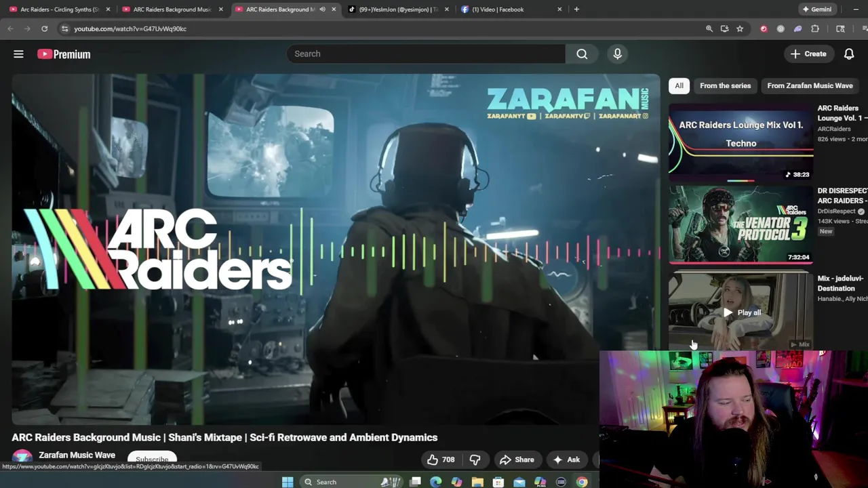868x488 pixels.
Task: Click the main video player
Action: pos(336,249)
